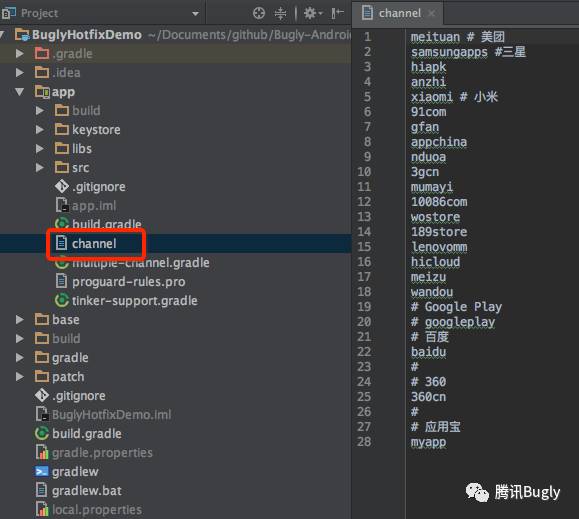Open gradle.properties file

click(102, 453)
